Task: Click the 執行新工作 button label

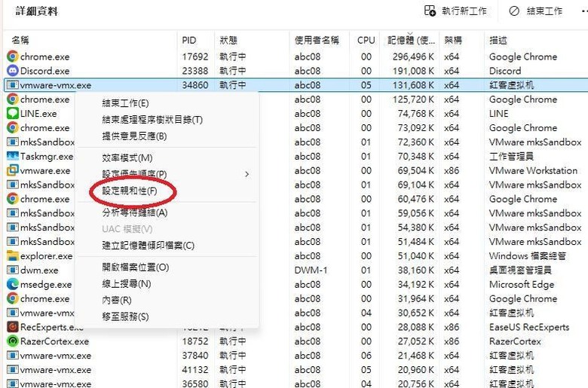Action: 464,11
